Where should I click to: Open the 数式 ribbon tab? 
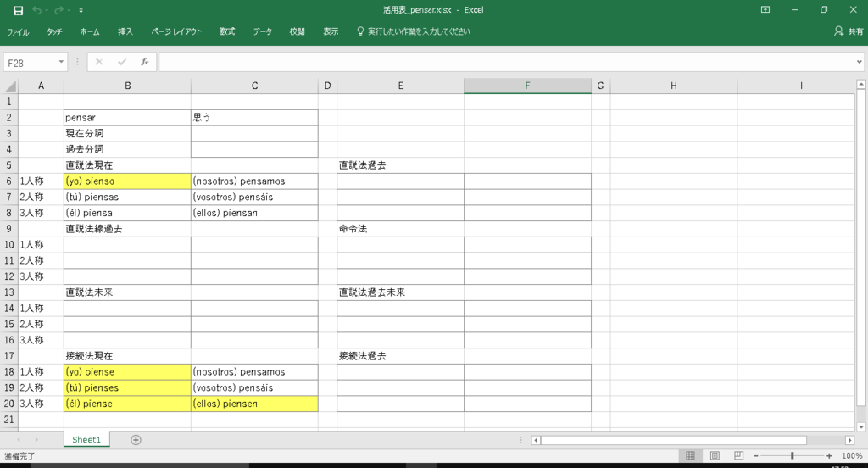[x=227, y=31]
